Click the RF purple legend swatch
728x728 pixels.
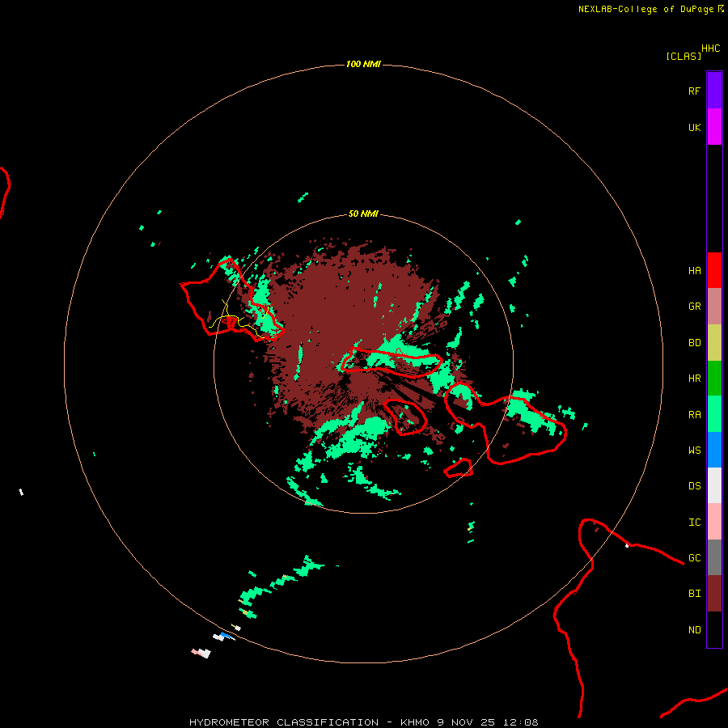[714, 91]
